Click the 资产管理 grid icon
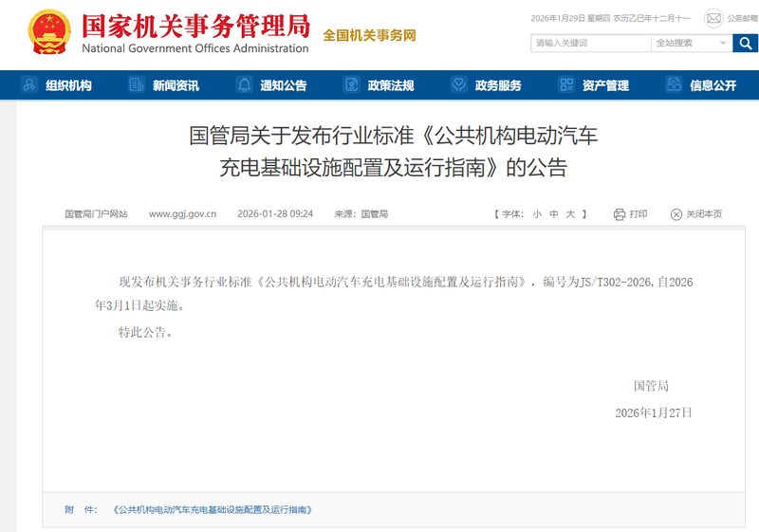 click(x=566, y=84)
